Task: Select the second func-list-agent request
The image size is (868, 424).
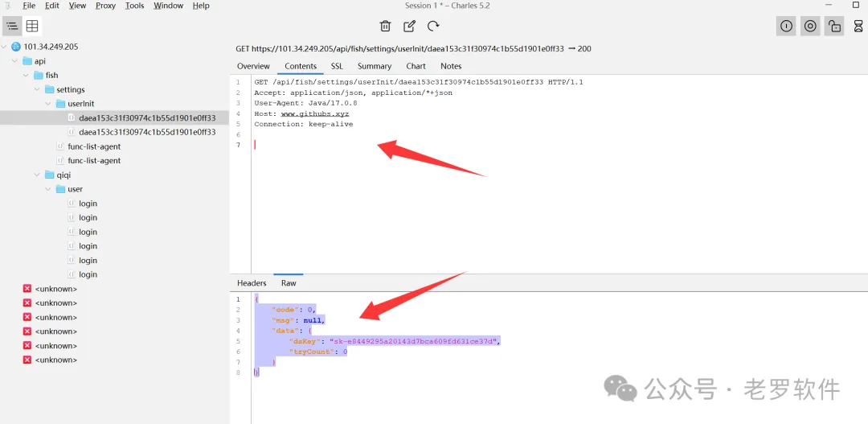Action: pyautogui.click(x=94, y=161)
